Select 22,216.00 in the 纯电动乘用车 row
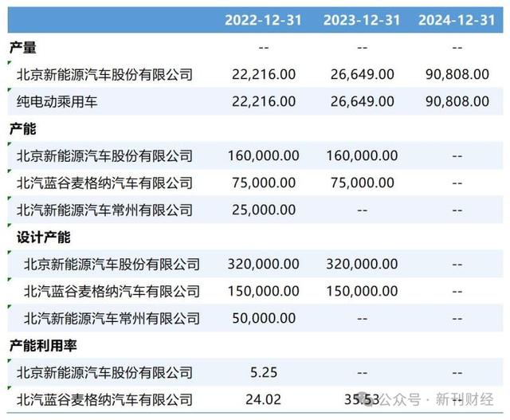Viewport: 510px width, 420px height. point(264,101)
